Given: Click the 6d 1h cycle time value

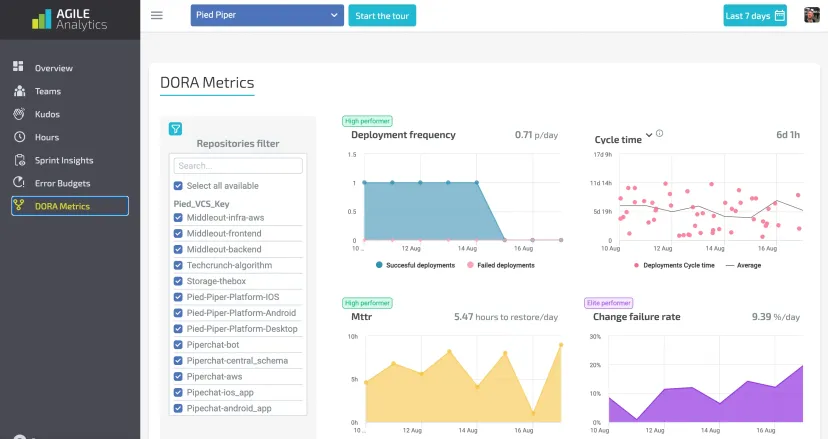Looking at the screenshot, I should [x=788, y=135].
